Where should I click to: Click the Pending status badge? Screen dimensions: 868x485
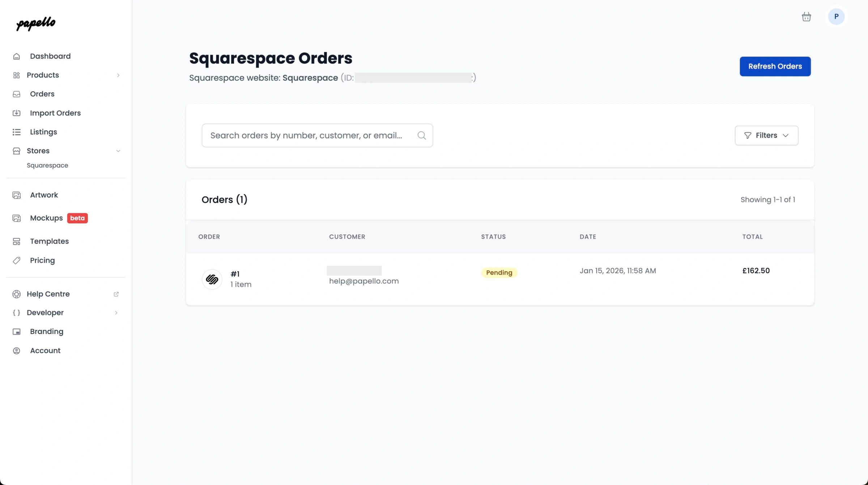(x=499, y=273)
